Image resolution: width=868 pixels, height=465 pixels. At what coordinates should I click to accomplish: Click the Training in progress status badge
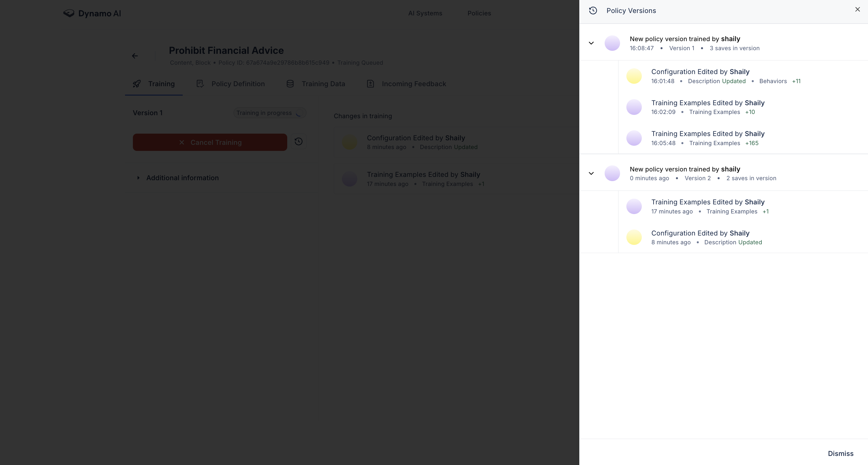click(x=270, y=113)
